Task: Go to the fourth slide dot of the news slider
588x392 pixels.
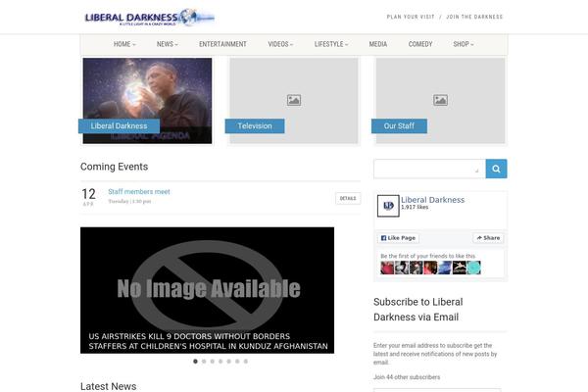Action: pyautogui.click(x=220, y=362)
